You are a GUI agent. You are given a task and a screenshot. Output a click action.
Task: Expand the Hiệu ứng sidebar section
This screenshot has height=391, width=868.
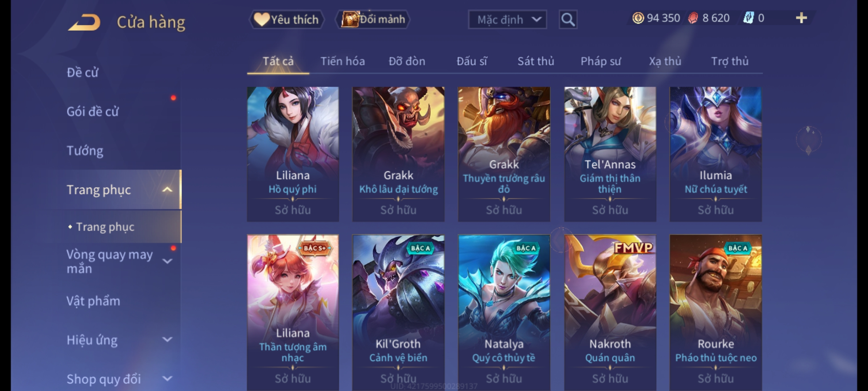pyautogui.click(x=167, y=340)
